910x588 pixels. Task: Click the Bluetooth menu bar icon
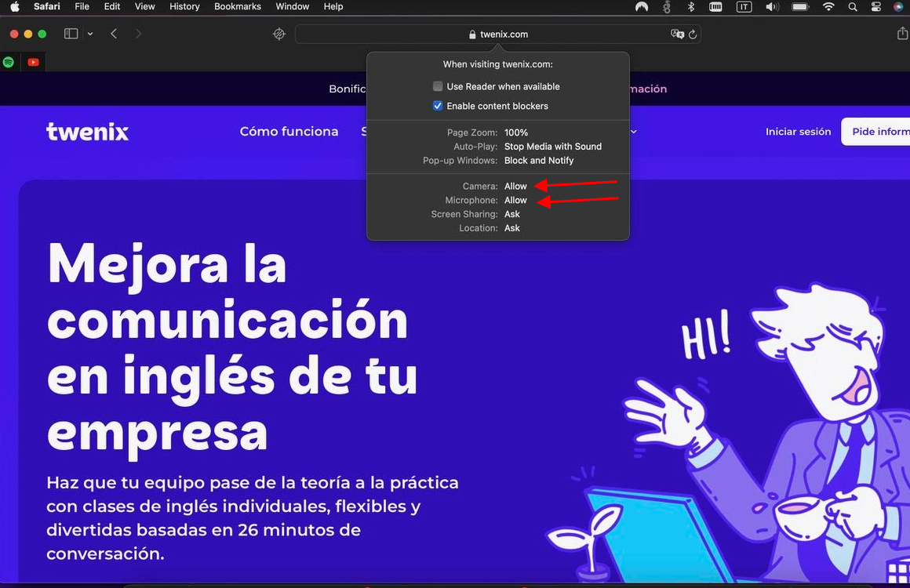[690, 7]
